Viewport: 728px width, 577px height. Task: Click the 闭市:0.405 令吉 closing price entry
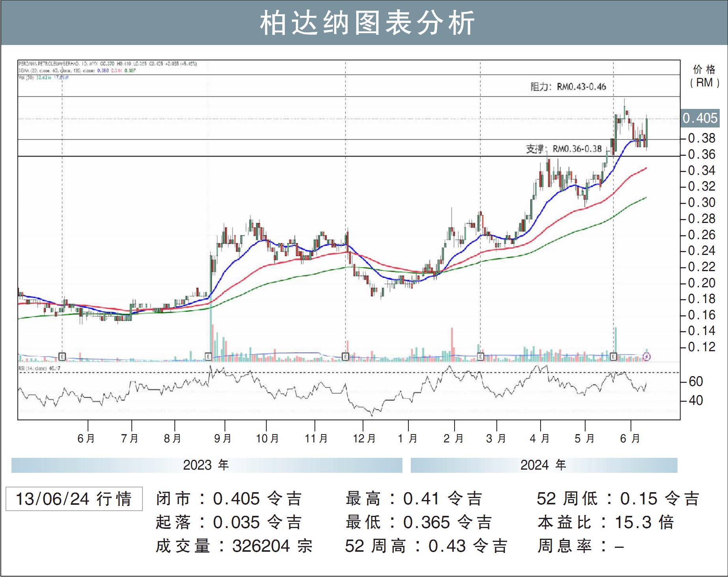pos(229,499)
